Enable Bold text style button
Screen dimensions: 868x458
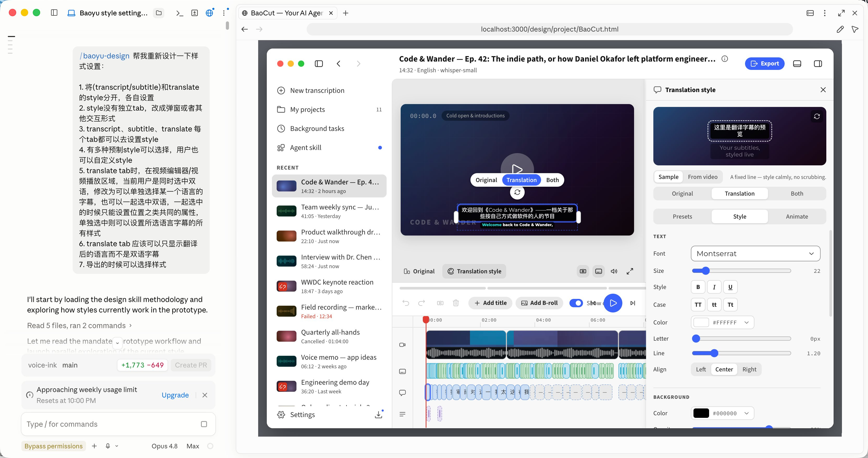point(698,287)
